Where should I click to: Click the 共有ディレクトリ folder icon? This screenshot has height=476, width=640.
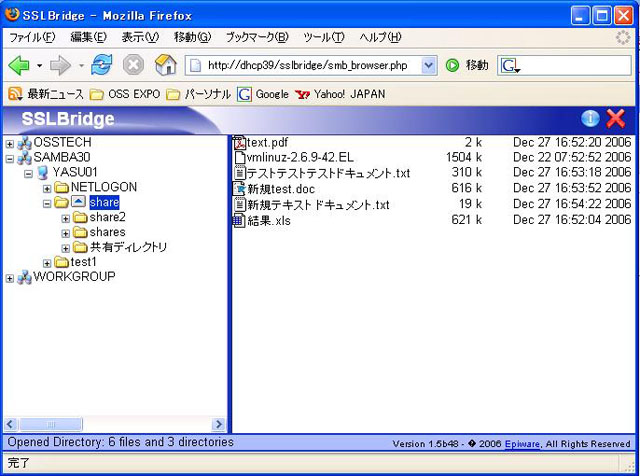[80, 247]
